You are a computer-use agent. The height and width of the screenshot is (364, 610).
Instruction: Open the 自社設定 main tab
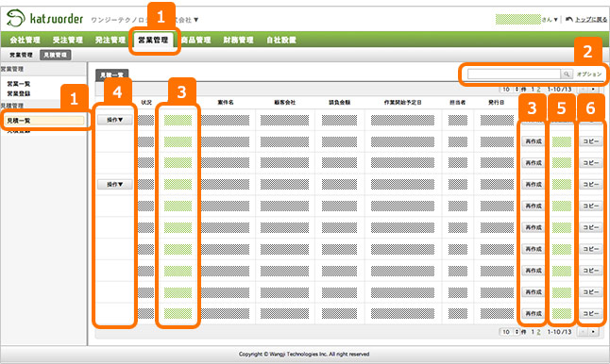click(281, 40)
